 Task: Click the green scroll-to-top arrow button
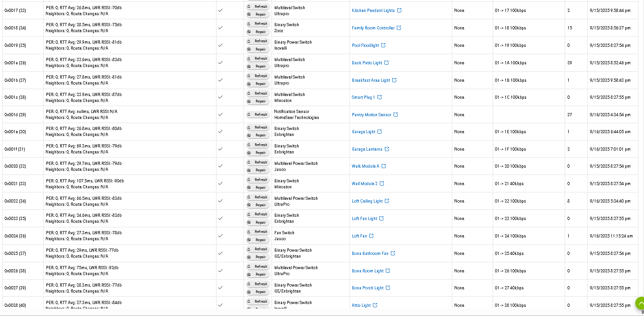pos(640,303)
